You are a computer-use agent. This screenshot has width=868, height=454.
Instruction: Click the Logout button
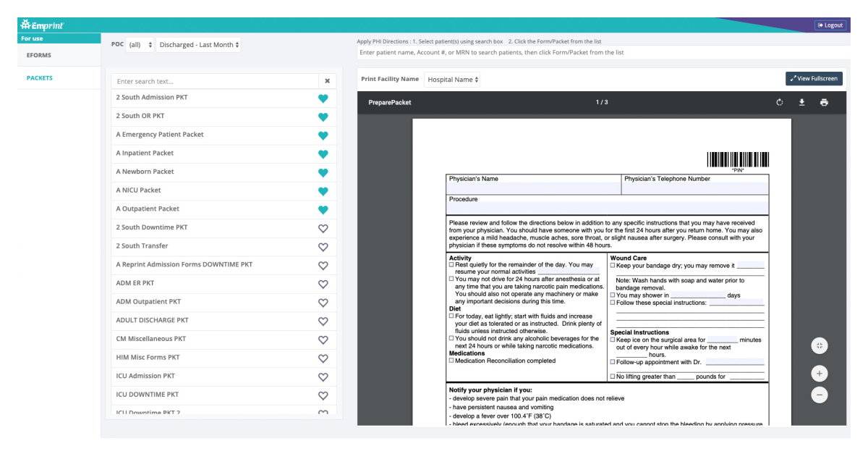(x=830, y=24)
